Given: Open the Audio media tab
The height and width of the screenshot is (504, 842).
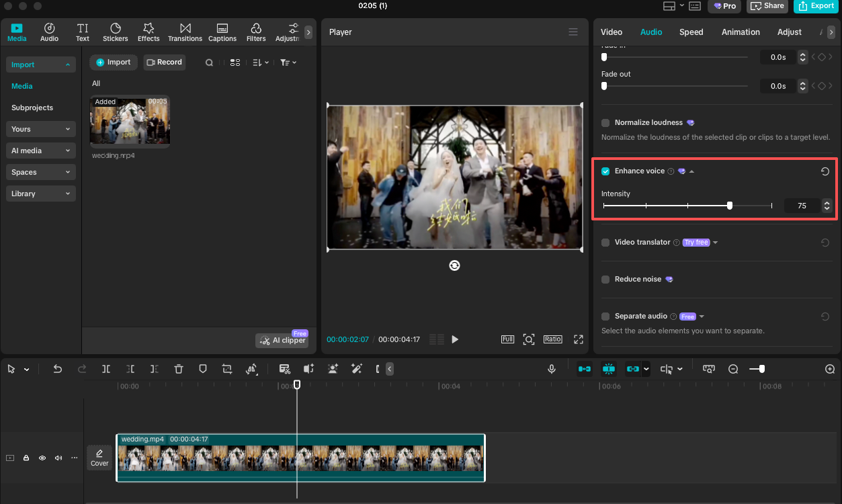Looking at the screenshot, I should click(49, 32).
